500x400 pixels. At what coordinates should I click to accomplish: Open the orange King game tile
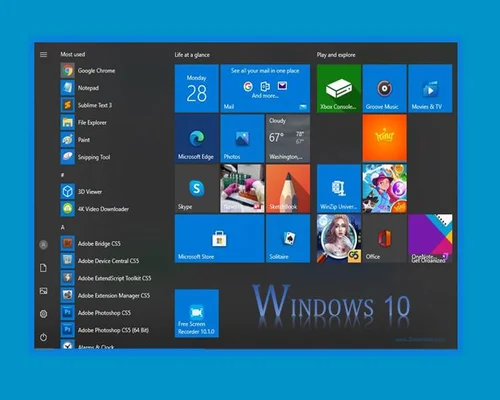coord(384,138)
